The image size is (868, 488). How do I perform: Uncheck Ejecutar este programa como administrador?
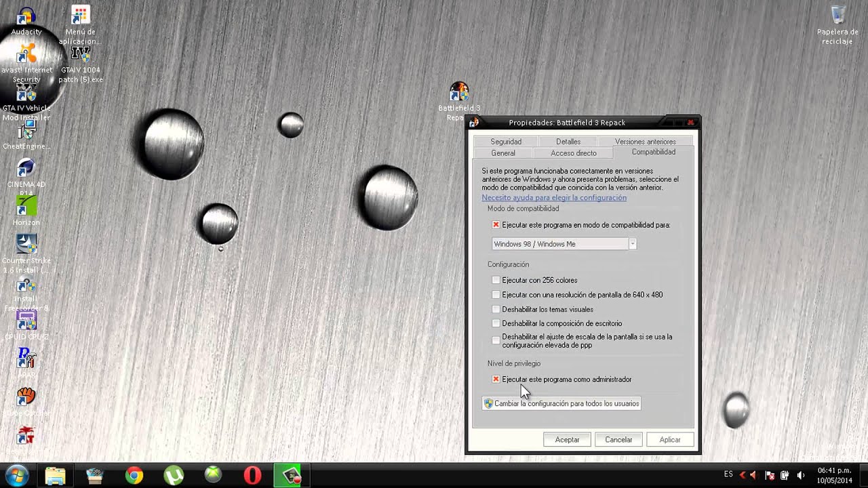496,380
